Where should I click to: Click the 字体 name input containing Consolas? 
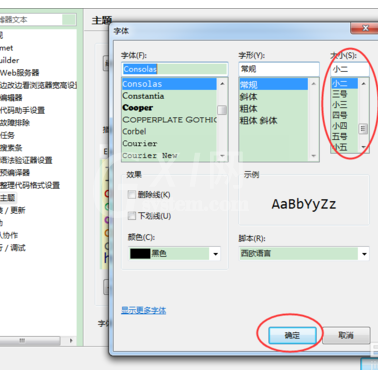coord(175,69)
